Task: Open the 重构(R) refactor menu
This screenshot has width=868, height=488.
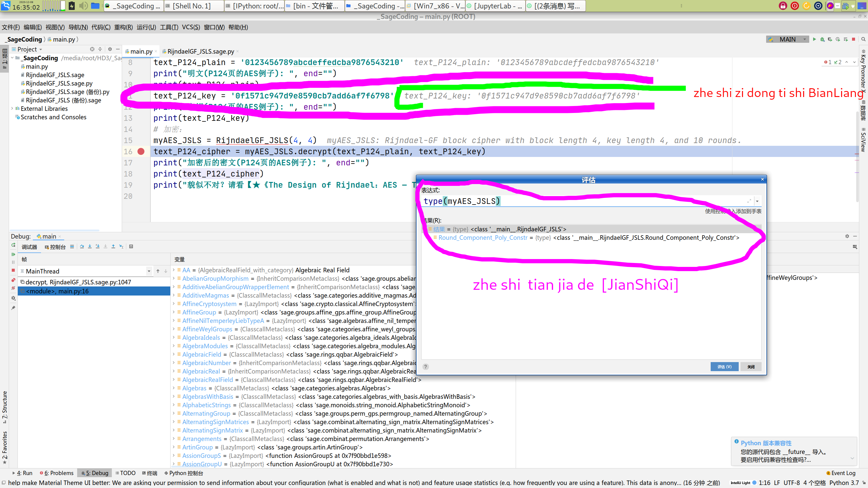Action: coord(123,27)
